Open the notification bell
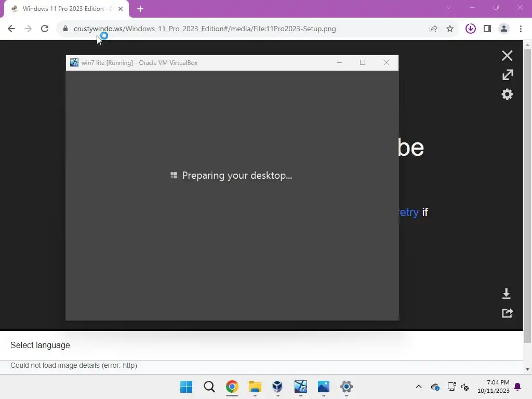 [x=518, y=387]
